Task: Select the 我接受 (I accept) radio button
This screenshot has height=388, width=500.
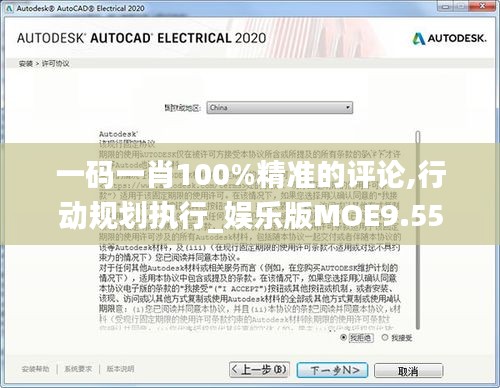Action: pyautogui.click(x=385, y=337)
